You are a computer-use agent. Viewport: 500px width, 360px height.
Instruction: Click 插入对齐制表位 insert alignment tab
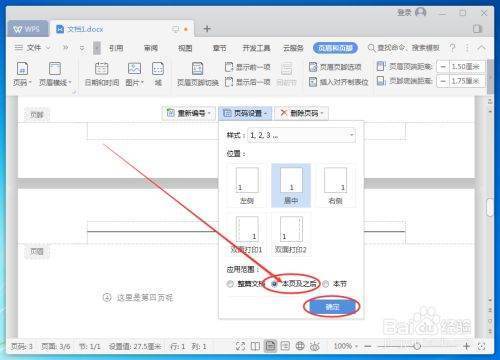pos(338,82)
